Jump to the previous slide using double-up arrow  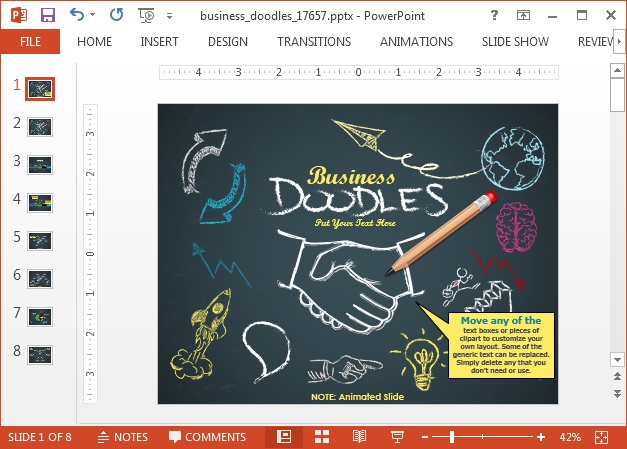617,377
